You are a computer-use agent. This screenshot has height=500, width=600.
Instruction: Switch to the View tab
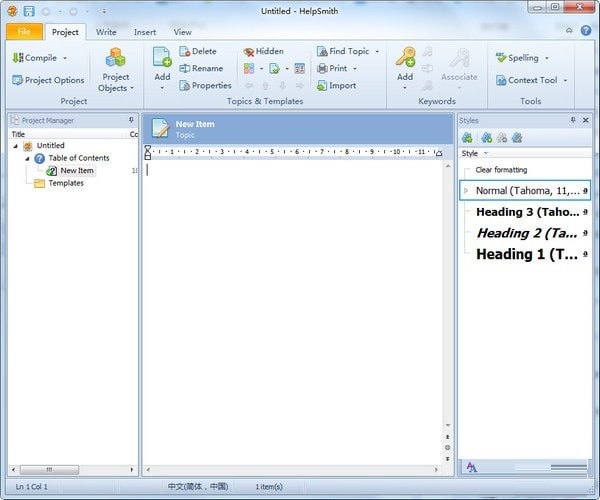pos(183,32)
